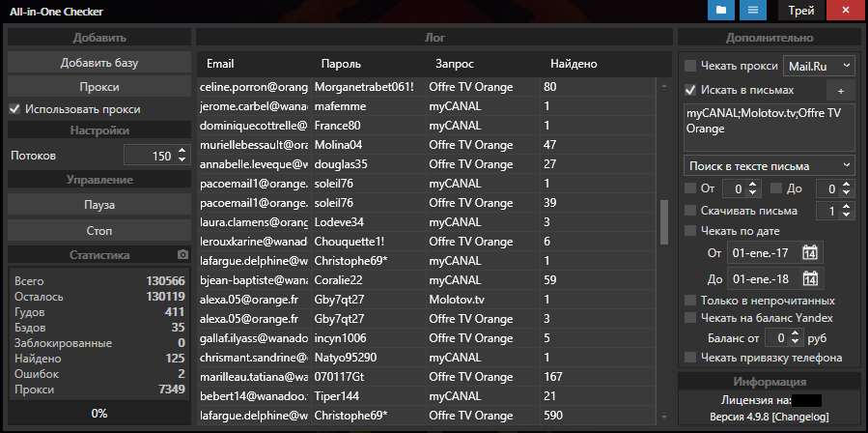Increase Баланс от value

[x=795, y=333]
